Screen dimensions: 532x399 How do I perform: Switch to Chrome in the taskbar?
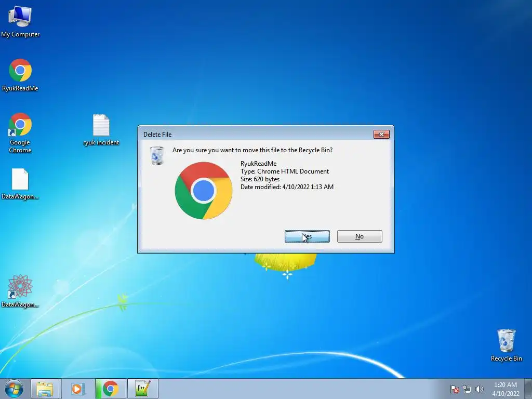click(110, 389)
